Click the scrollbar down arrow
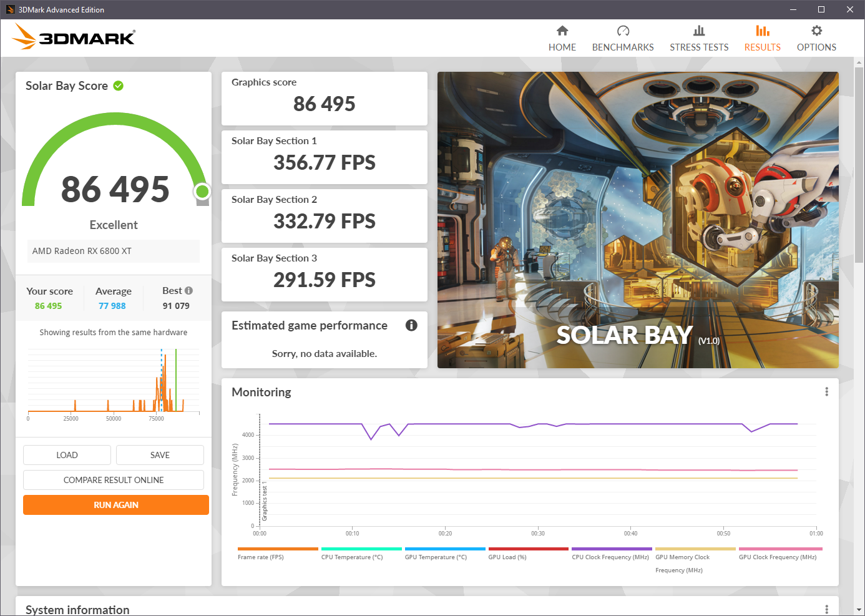Screen dimensions: 865x616 pos(859,610)
